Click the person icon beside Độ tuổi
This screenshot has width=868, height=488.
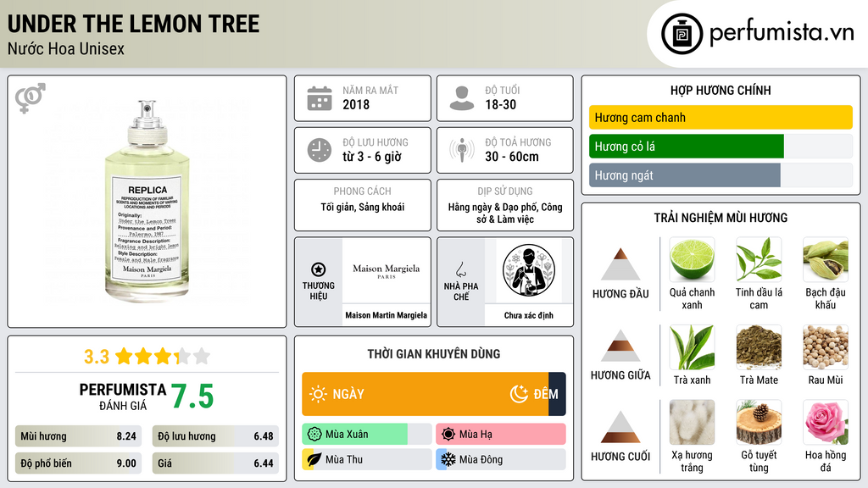[x=462, y=98]
